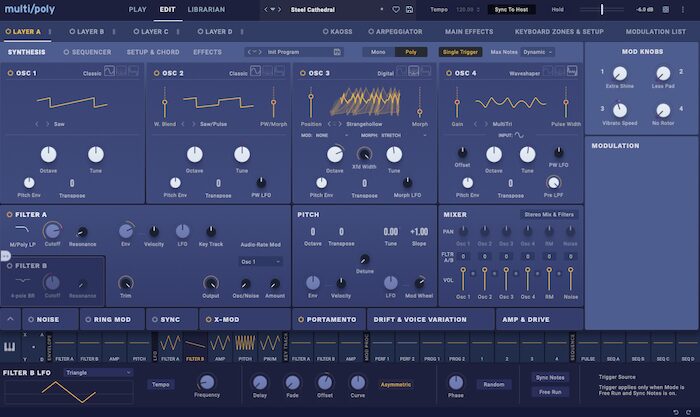Viewport: 700px width, 417px height.
Task: Click the Single Trigger button
Action: pyautogui.click(x=460, y=52)
